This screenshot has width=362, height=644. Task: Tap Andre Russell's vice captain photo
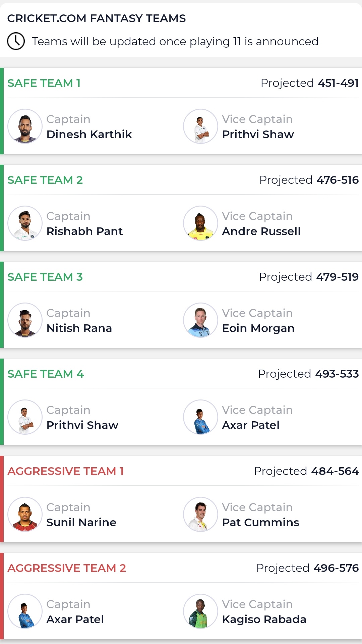tap(200, 223)
